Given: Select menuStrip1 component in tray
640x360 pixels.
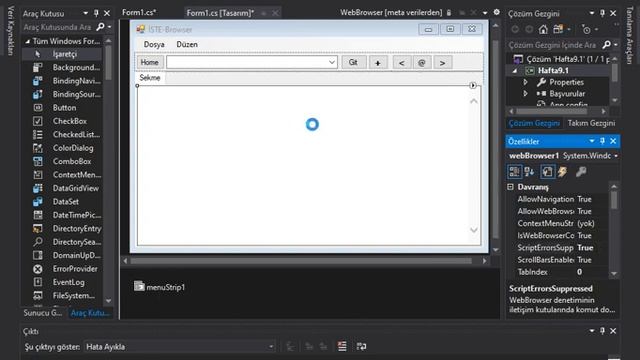Looking at the screenshot, I should pos(160,287).
